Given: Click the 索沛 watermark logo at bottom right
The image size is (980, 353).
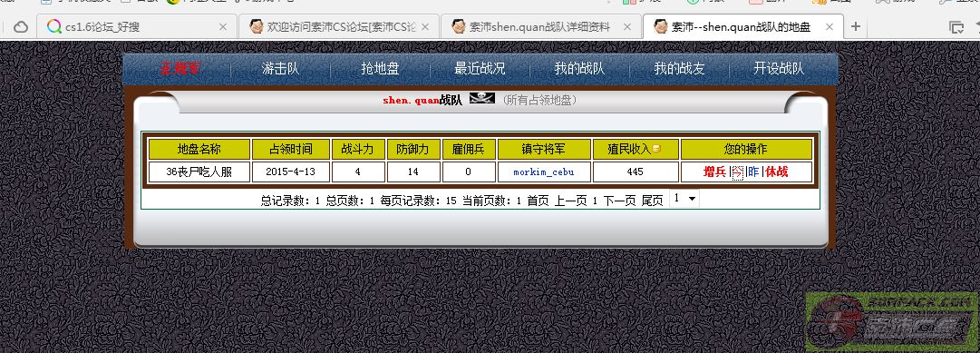Looking at the screenshot, I should 892,322.
